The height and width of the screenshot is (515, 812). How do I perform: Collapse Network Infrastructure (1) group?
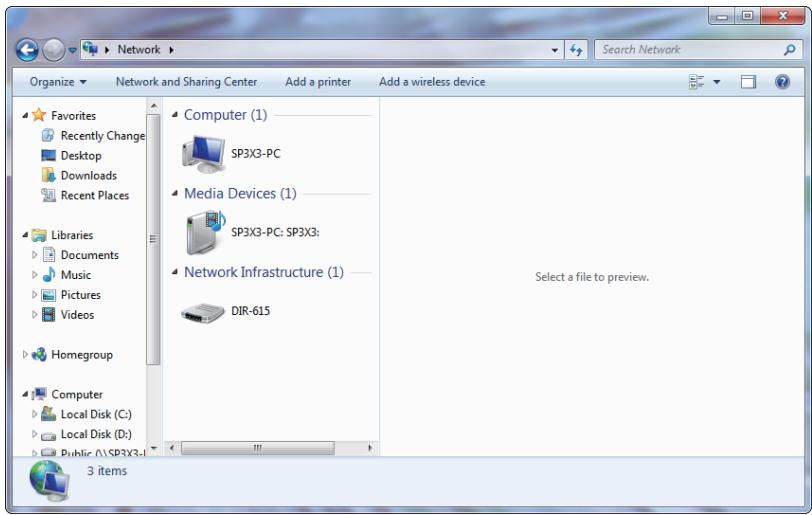(x=175, y=272)
